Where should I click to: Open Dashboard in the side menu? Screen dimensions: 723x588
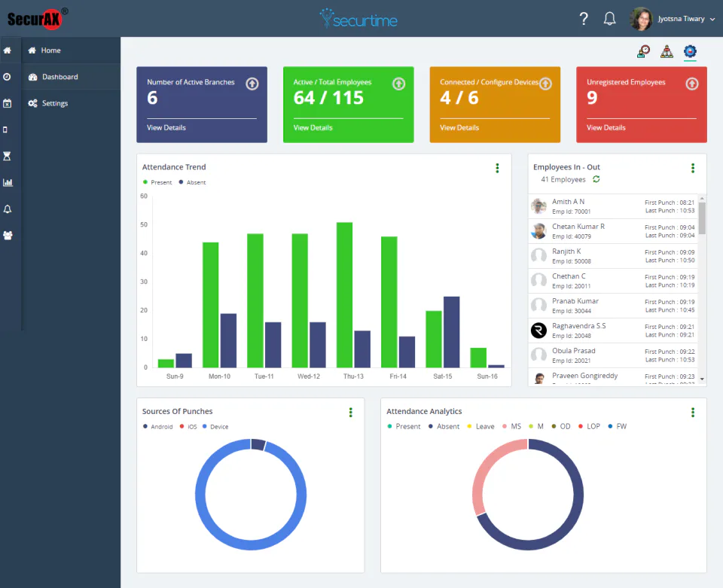click(71, 77)
